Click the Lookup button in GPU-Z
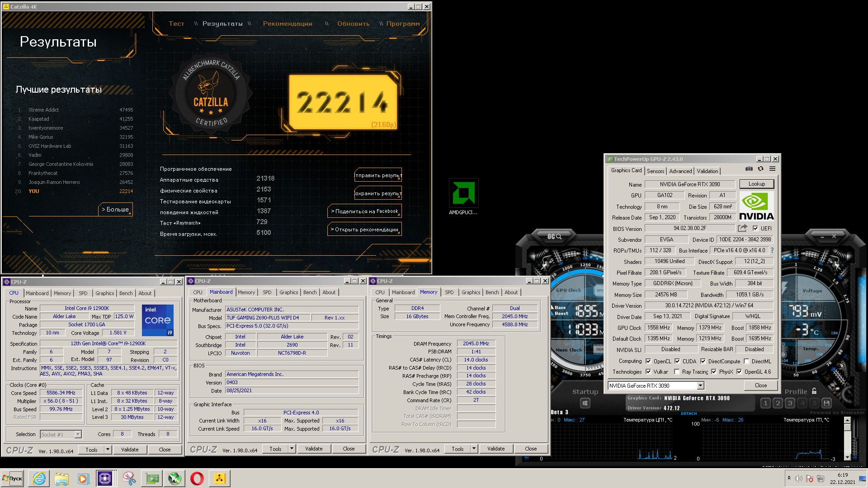 pyautogui.click(x=757, y=184)
